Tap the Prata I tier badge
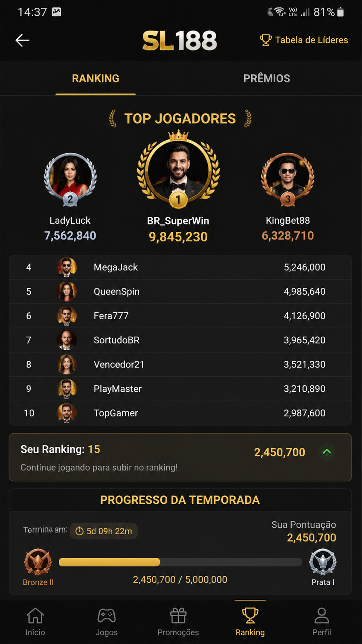This screenshot has width=362, height=644. (x=323, y=562)
